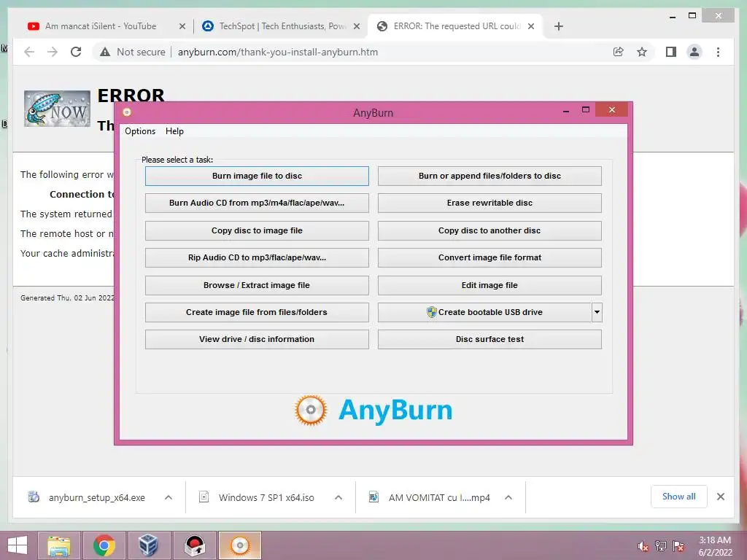Open the Help menu in AnyBurn

[174, 131]
